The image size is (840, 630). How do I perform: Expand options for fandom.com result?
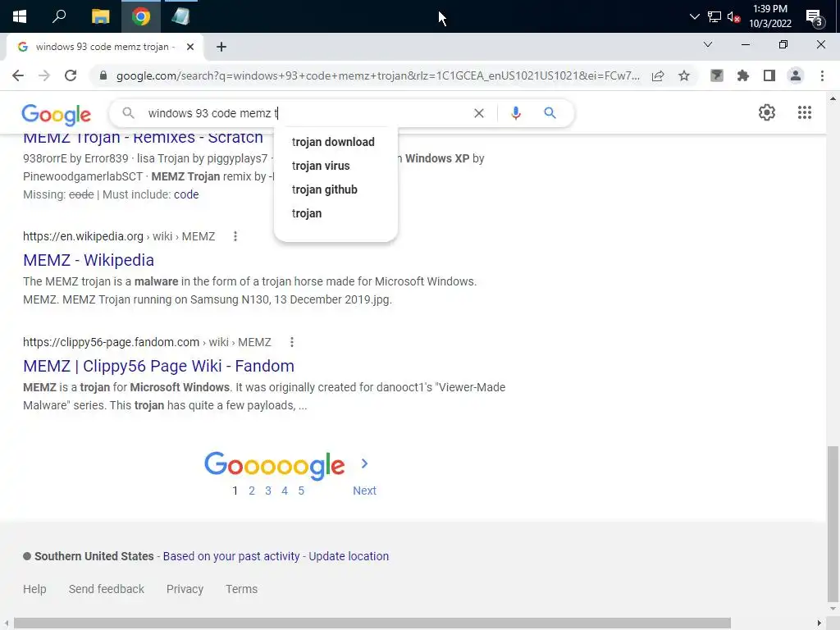292,342
